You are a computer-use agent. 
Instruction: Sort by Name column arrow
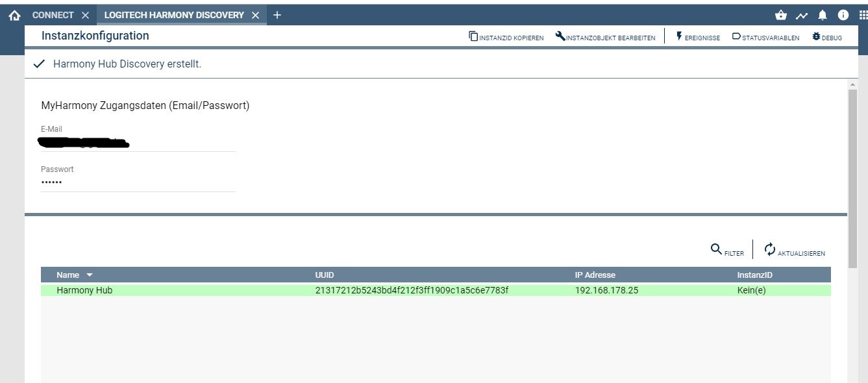(90, 275)
